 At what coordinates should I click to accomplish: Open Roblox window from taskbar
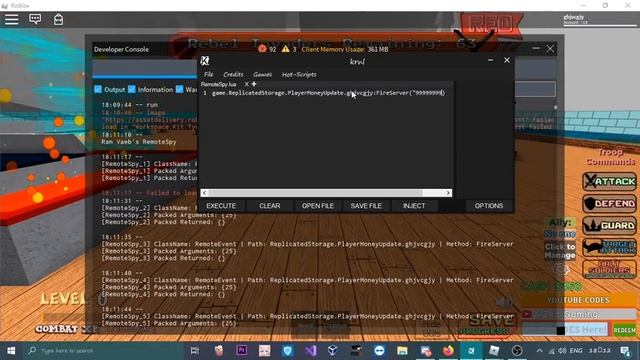(x=494, y=351)
